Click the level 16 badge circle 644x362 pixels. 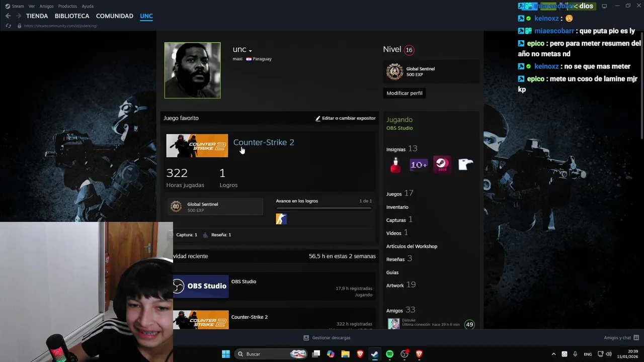point(409,50)
